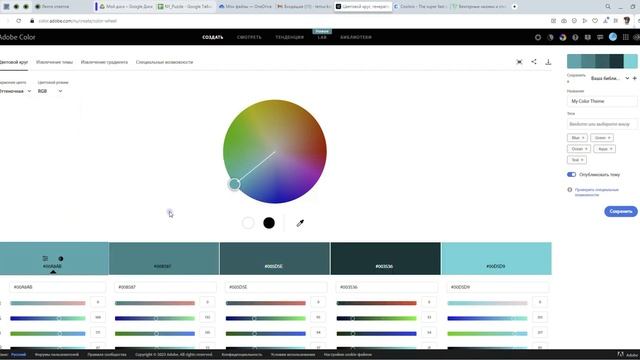Open the color harmony rule dropdown
The height and width of the screenshot is (360, 640).
click(15, 91)
